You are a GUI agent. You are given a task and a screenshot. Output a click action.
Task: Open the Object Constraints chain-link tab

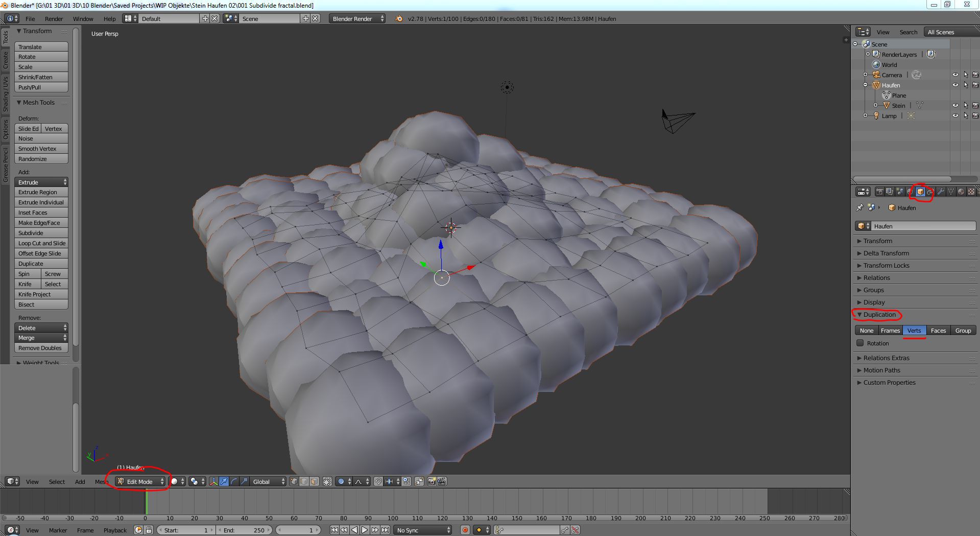click(x=930, y=192)
